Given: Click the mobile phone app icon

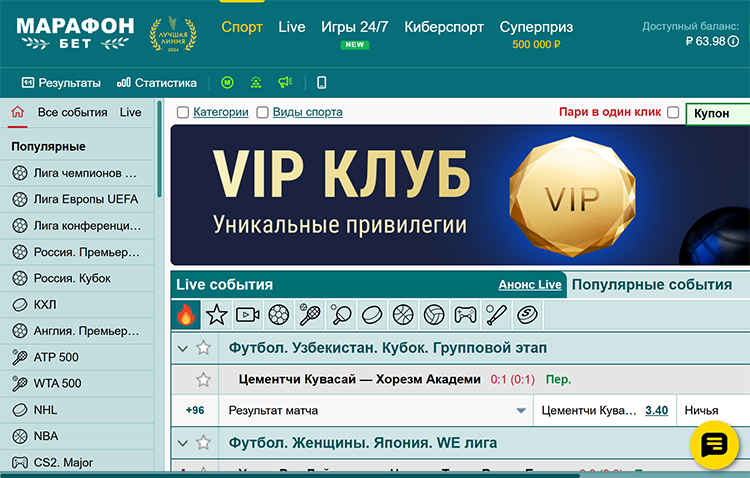Looking at the screenshot, I should tap(321, 83).
